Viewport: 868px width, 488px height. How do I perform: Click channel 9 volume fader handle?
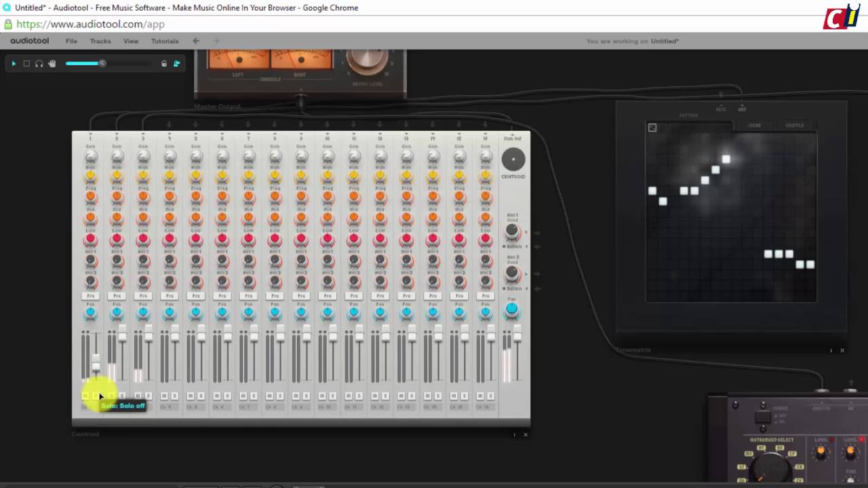[x=307, y=333]
